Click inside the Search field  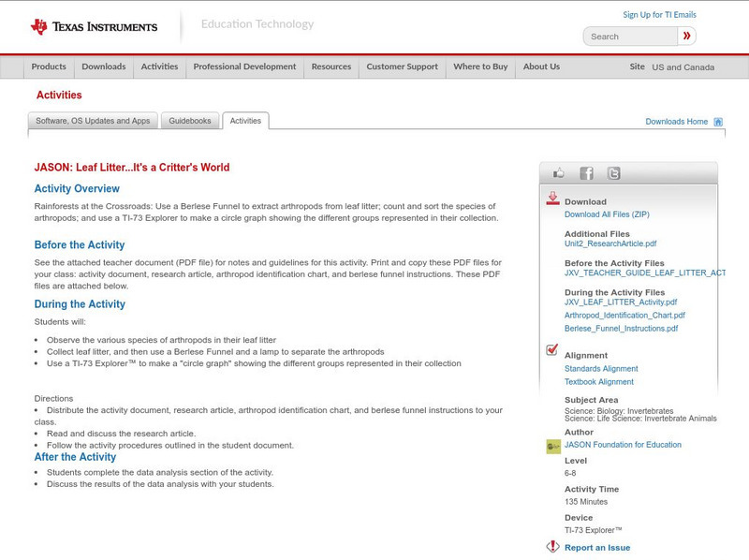630,37
